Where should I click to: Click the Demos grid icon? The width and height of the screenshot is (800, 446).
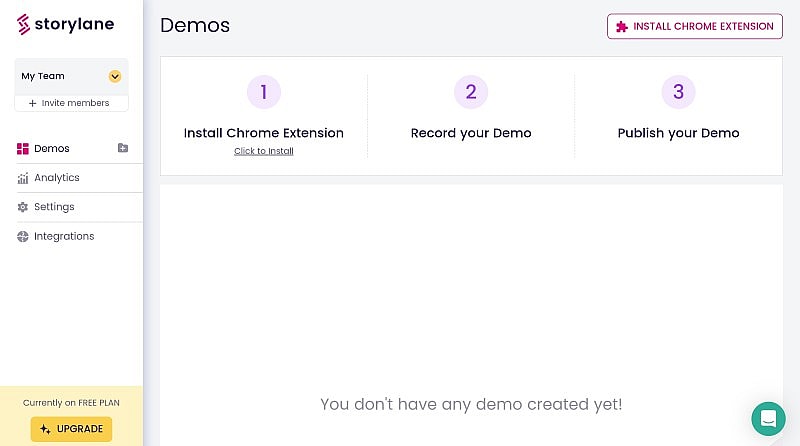(23, 149)
